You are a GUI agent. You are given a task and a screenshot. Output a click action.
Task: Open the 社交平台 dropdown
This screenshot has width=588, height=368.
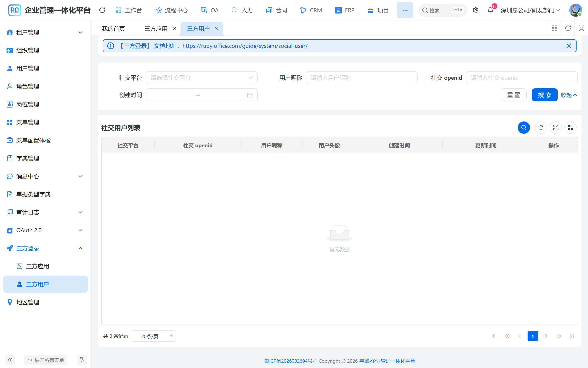click(202, 78)
